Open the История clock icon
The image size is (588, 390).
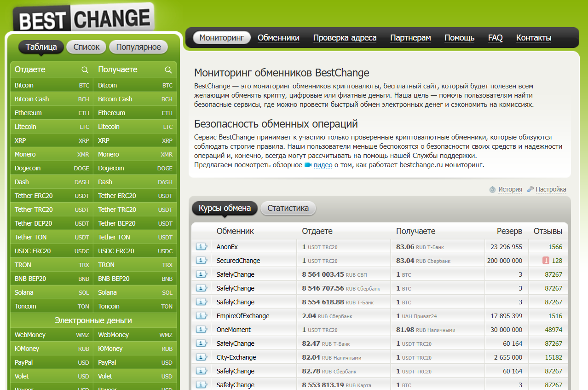(492, 189)
